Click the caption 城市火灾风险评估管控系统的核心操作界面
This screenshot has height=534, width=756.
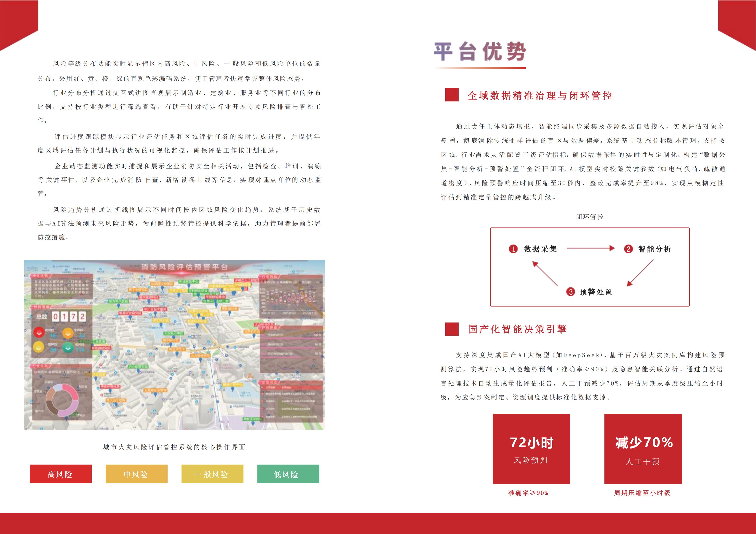click(x=174, y=447)
